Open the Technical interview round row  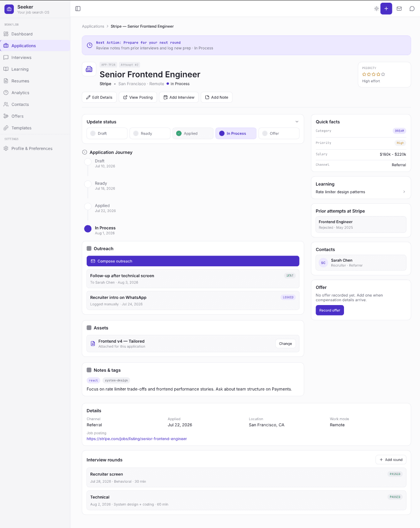[246, 500]
